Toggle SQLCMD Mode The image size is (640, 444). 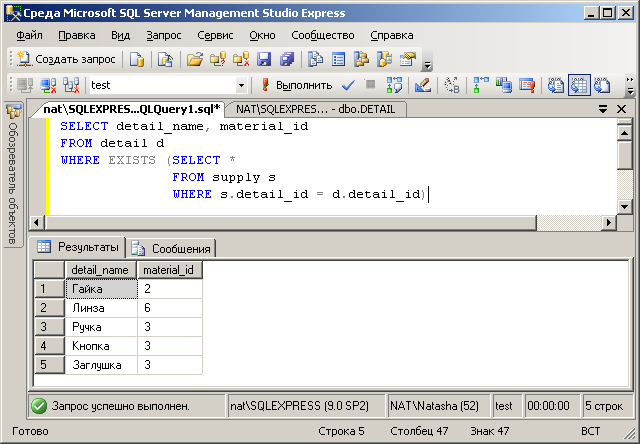pyautogui.click(x=527, y=85)
